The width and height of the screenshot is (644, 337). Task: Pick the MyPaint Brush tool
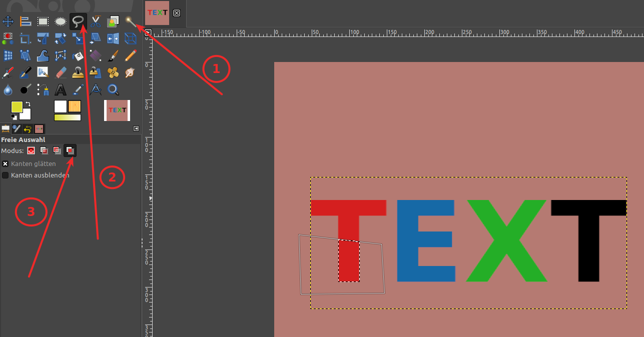coord(43,72)
